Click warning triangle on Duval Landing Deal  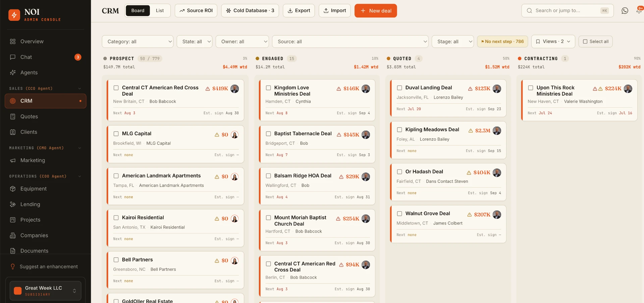(470, 89)
